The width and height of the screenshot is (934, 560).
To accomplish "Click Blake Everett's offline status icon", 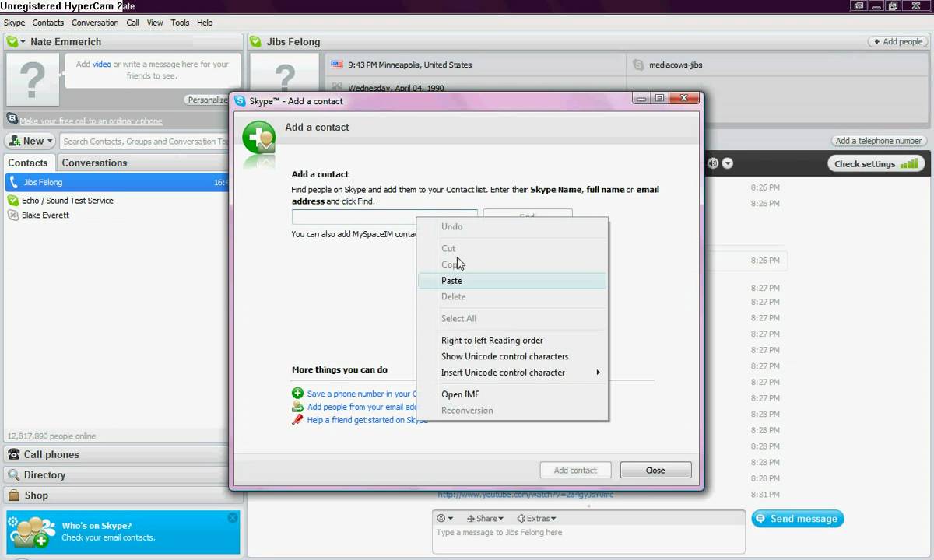I will [12, 215].
